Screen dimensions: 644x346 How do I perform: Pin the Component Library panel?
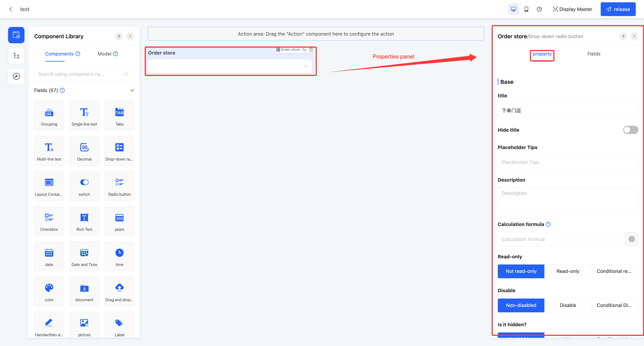tap(119, 36)
